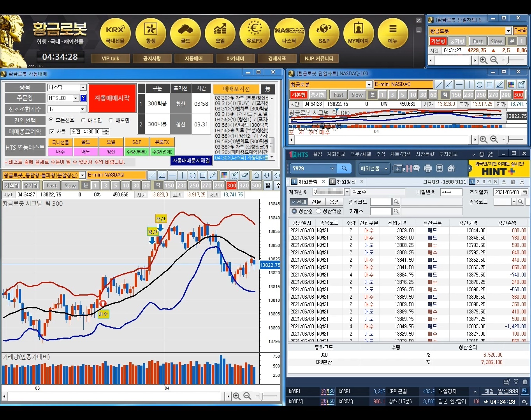Image resolution: width=531 pixels, height=420 pixels.
Task: Click the up arrow icon in main chart toolbar
Action: [x=257, y=175]
